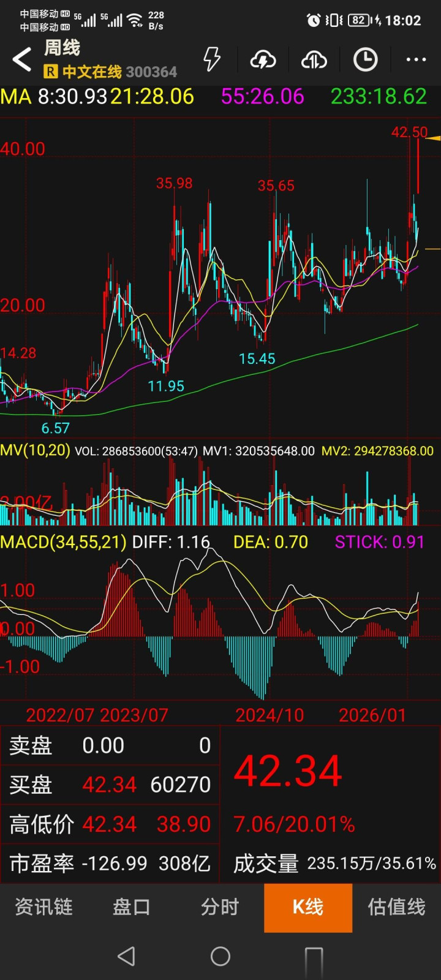Tap the alarm clock status icon
Image resolution: width=441 pixels, height=980 pixels.
314,20
